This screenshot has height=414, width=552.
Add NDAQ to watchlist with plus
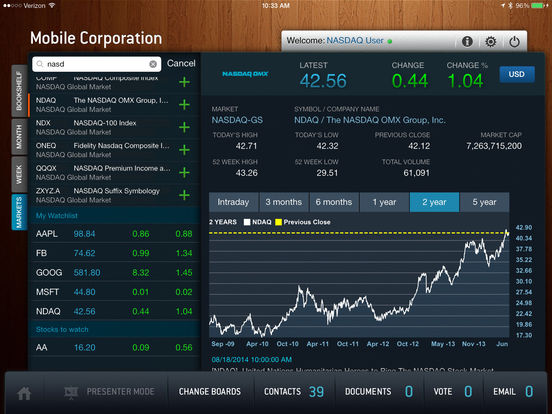pos(184,105)
